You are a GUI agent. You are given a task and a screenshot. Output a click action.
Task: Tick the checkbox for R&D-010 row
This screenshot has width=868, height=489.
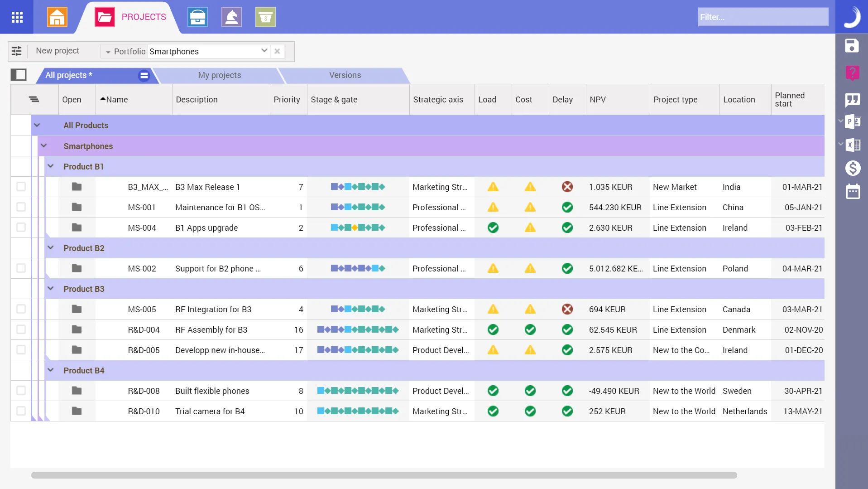tap(21, 411)
